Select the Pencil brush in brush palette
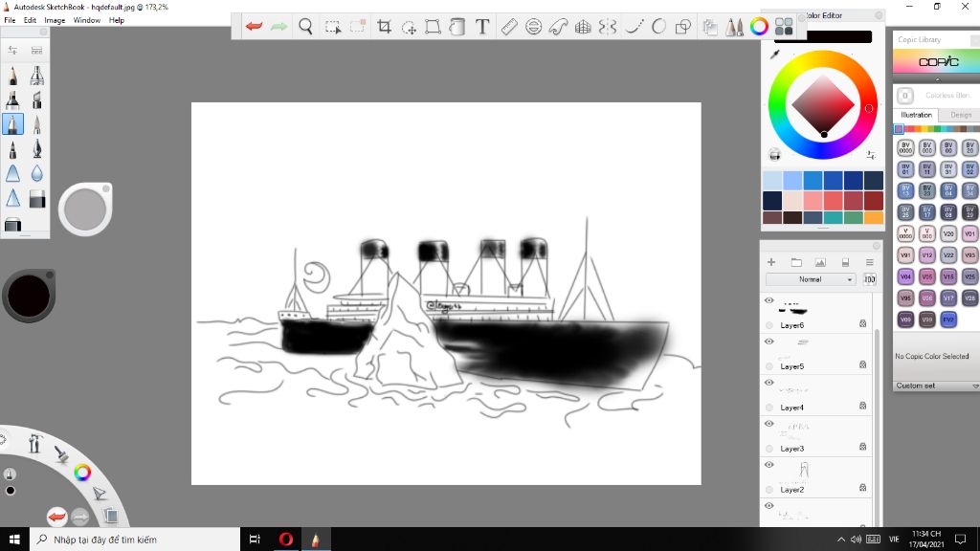Image resolution: width=980 pixels, height=551 pixels. (12, 76)
